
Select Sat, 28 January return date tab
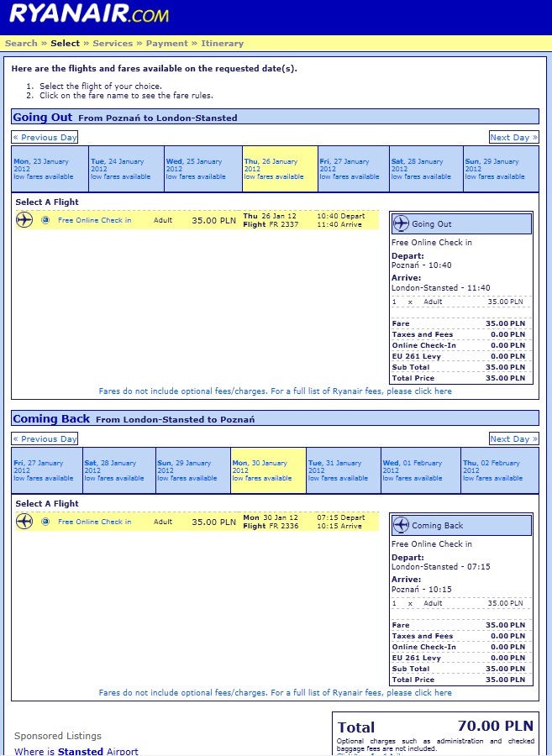pyautogui.click(x=119, y=470)
